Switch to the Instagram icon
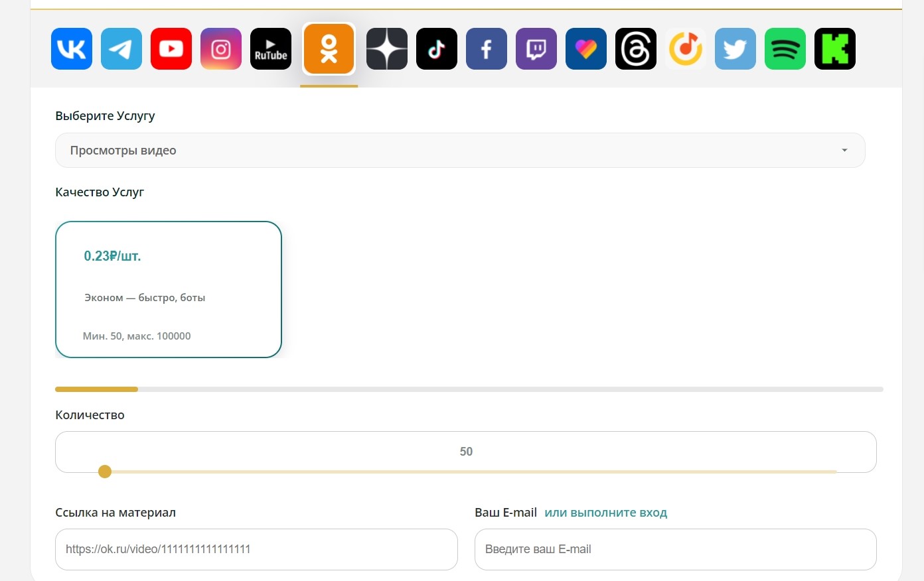Image resolution: width=924 pixels, height=581 pixels. [x=221, y=48]
